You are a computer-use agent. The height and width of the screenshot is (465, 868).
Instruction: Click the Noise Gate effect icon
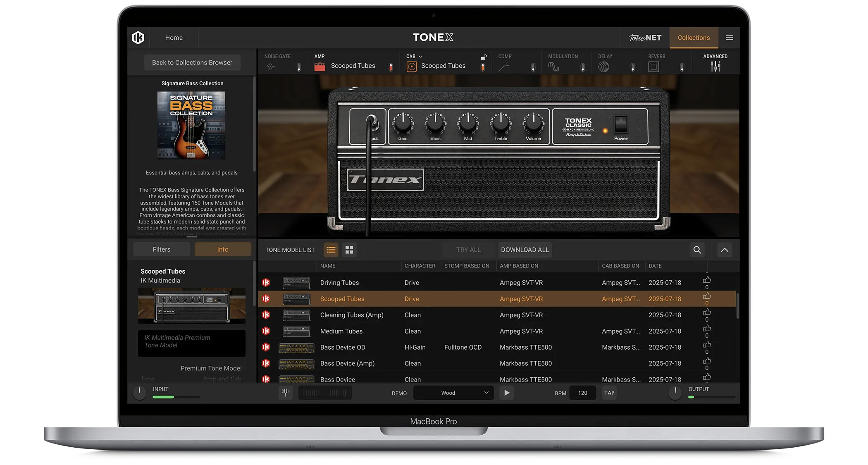coord(270,67)
